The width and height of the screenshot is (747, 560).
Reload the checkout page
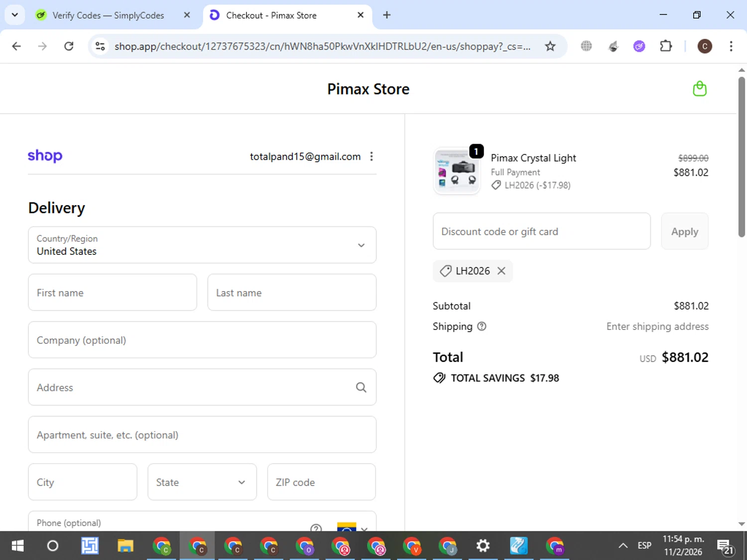69,46
